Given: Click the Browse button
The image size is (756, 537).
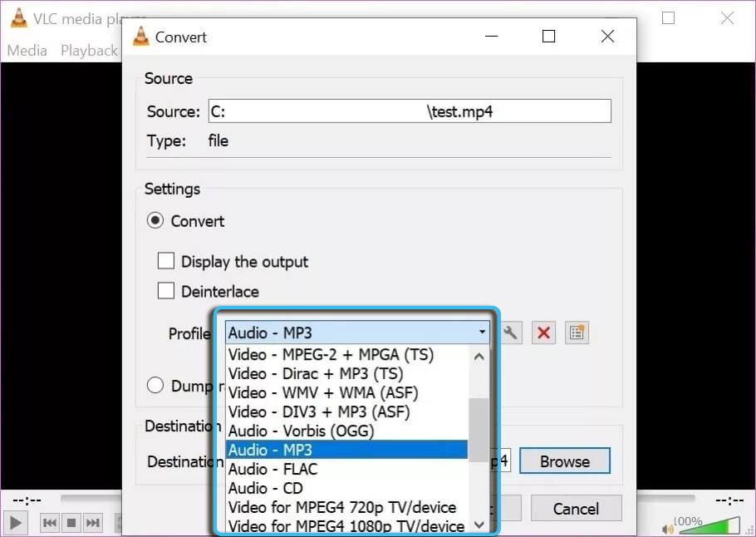Looking at the screenshot, I should point(565,461).
